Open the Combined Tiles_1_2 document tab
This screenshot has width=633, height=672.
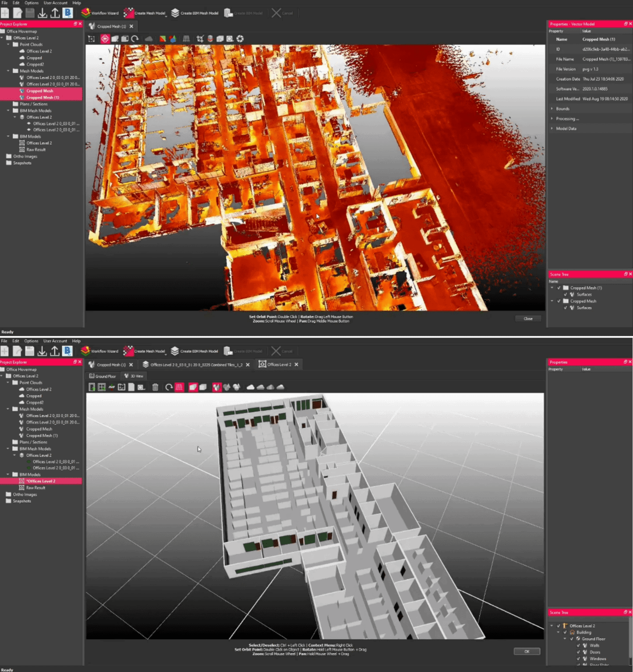(196, 365)
